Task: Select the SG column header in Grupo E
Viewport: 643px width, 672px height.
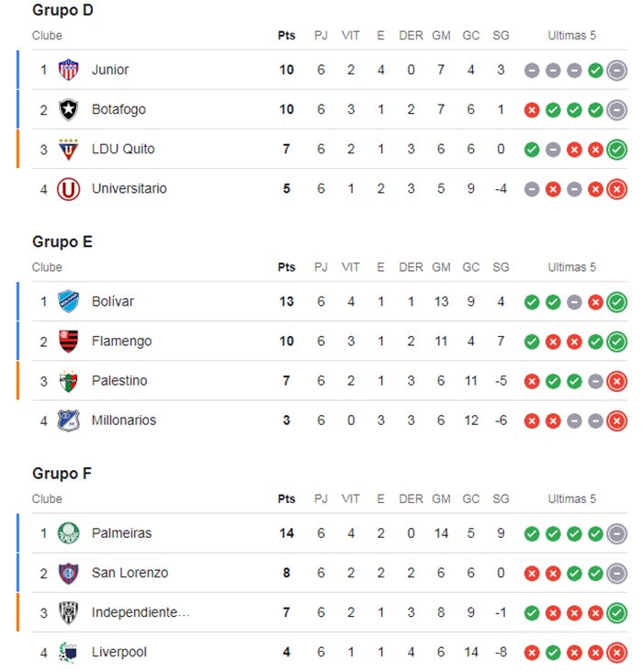Action: (x=501, y=267)
